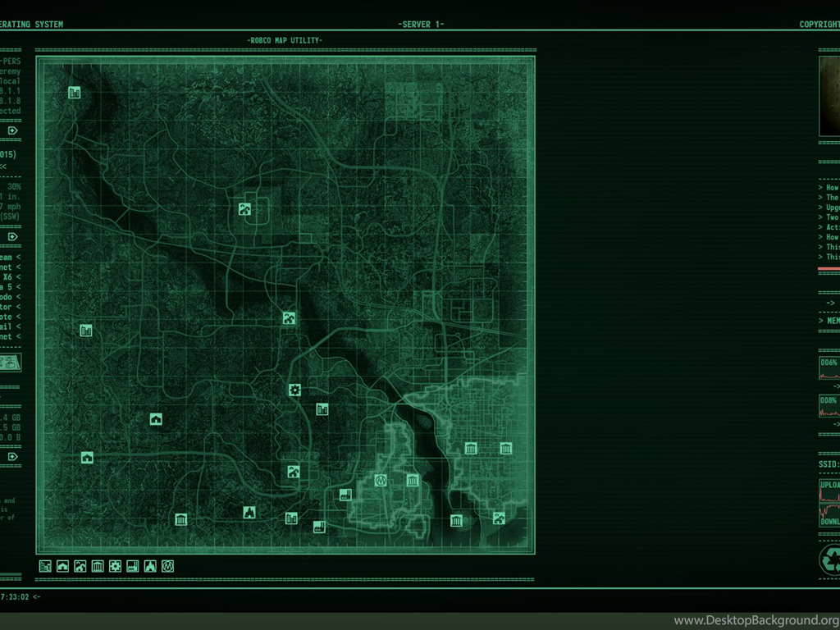
Task: Click the "> MEM" entry in the right panel
Action: (829, 321)
